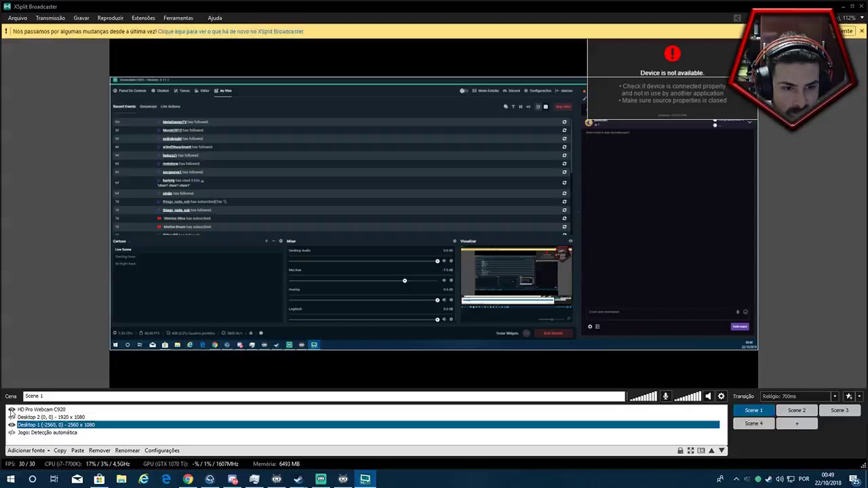Switch to Scene 2
Screen dimensions: 868x488
(797, 410)
